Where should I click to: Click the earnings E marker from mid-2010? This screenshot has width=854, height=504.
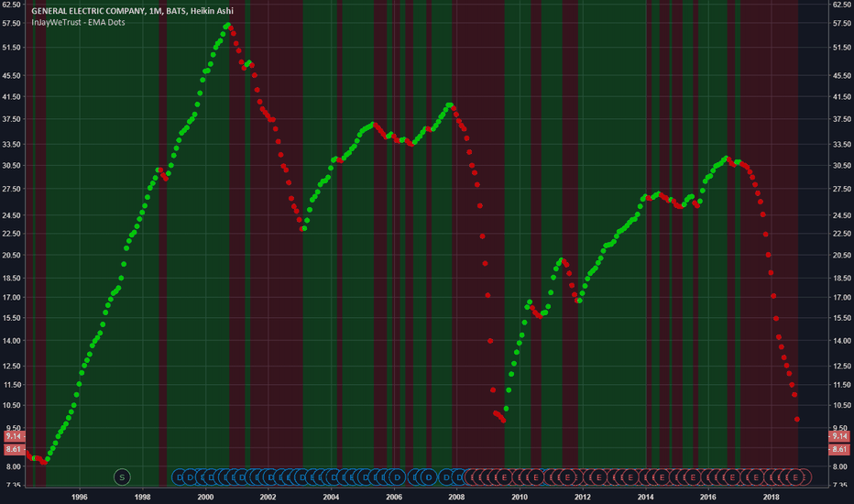coord(536,477)
